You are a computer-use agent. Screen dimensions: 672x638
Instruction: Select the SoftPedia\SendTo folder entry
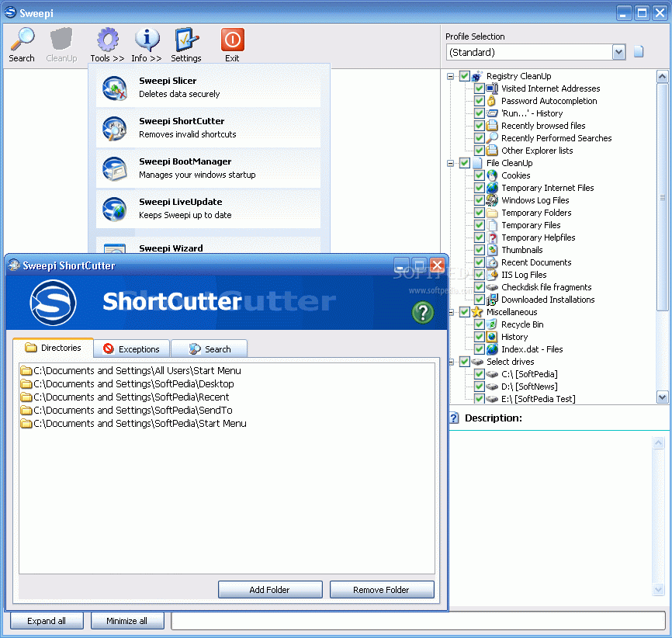pos(126,411)
